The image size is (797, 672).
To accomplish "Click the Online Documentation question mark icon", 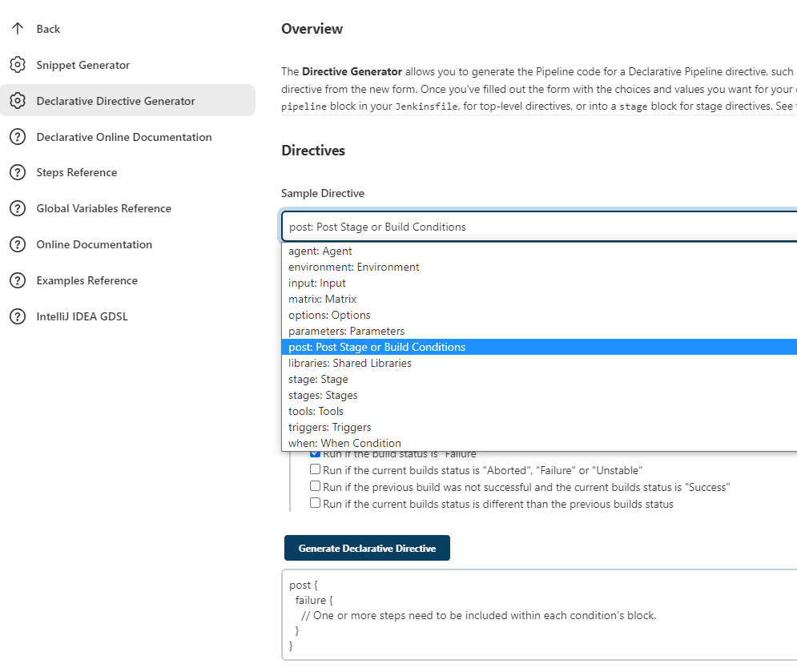I will [x=18, y=244].
